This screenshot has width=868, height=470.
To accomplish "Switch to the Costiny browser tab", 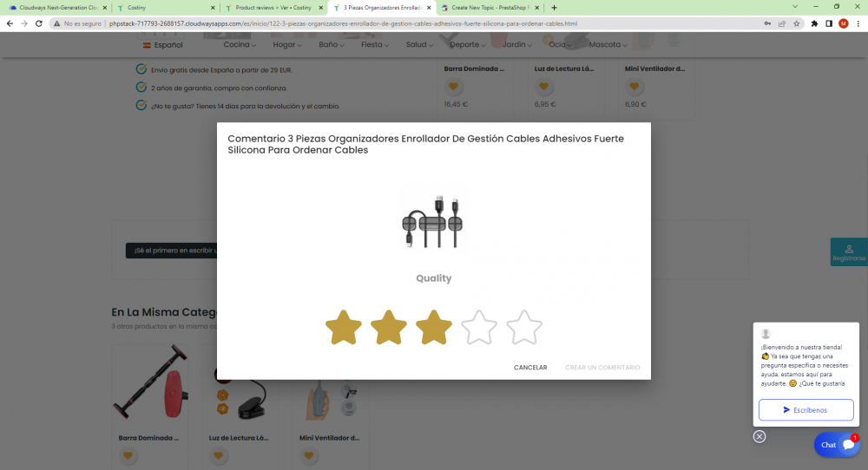I will point(166,8).
